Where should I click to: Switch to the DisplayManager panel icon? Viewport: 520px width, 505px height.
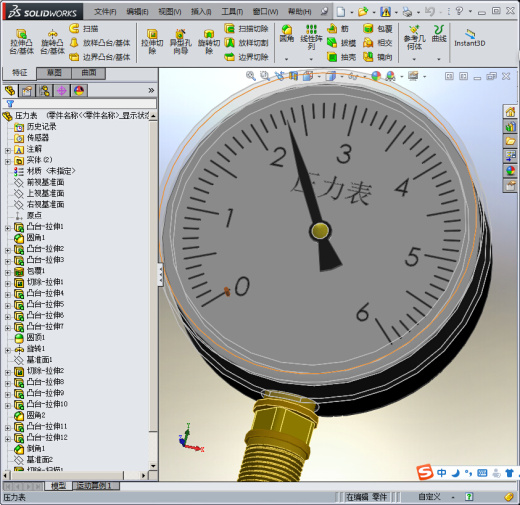click(79, 91)
